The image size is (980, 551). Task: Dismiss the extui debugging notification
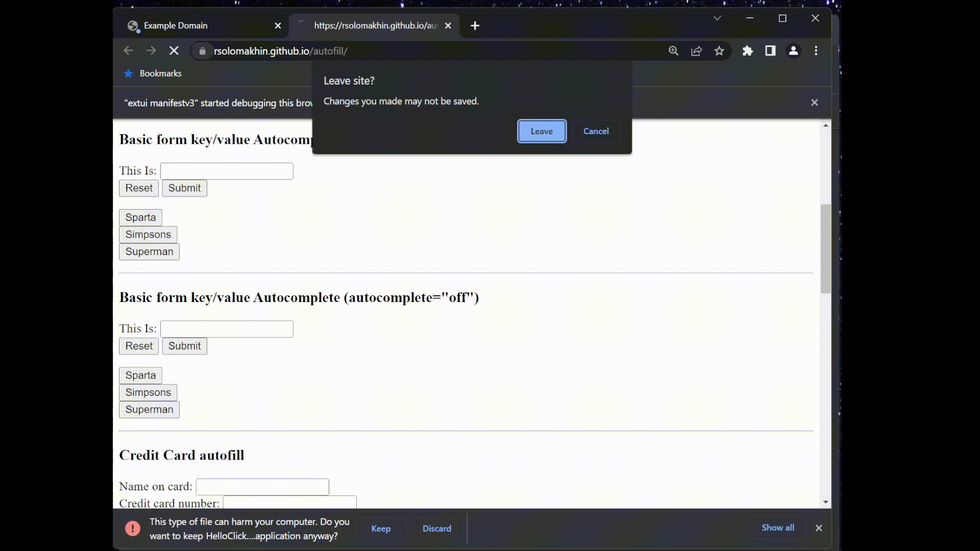point(814,102)
